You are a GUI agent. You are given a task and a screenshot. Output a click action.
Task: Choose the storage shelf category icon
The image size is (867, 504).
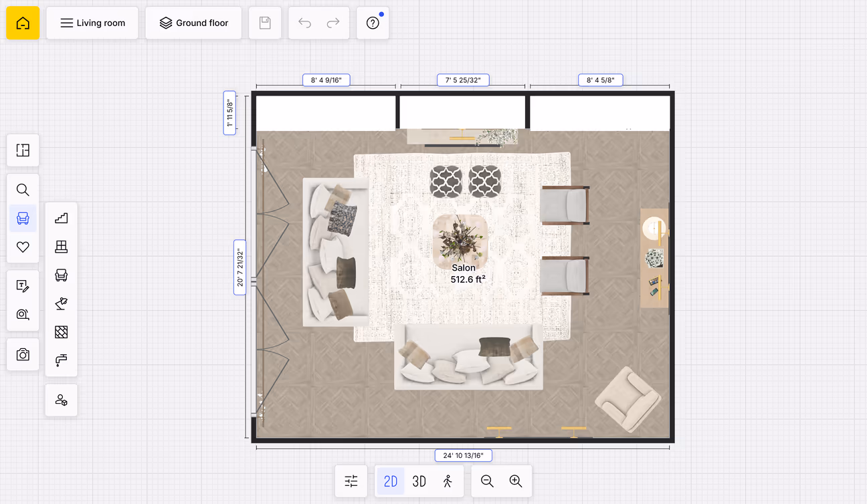[x=62, y=247]
